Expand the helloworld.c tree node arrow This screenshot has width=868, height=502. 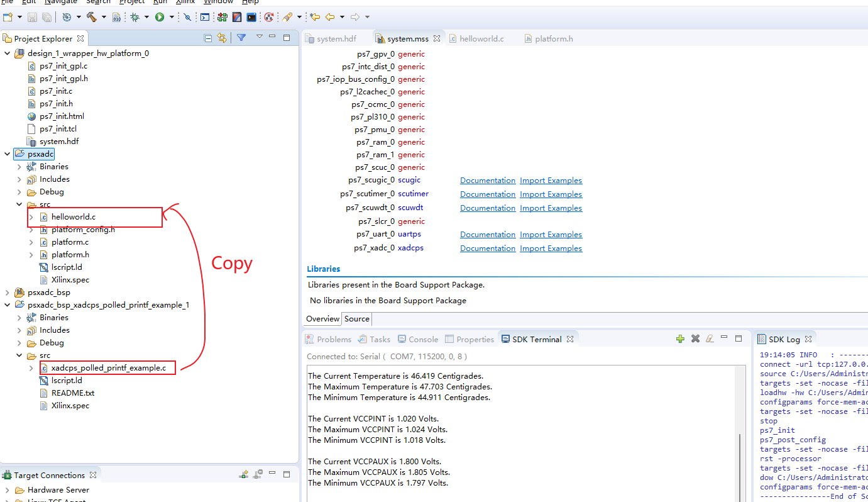pos(31,217)
